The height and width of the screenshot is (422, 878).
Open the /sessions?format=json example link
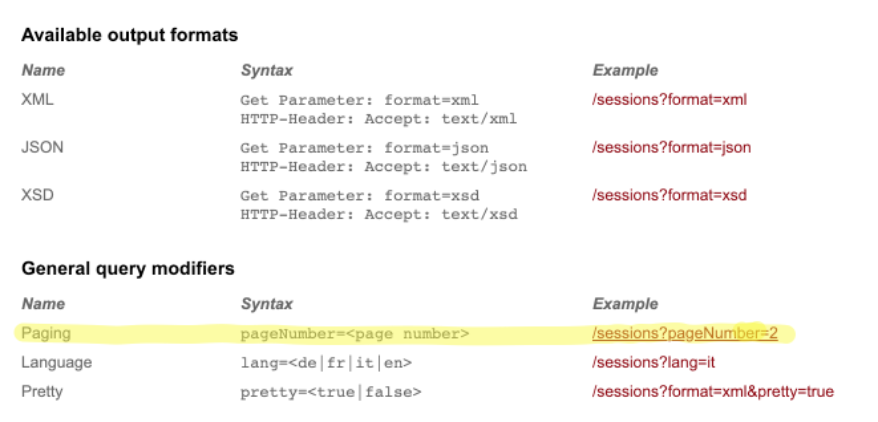(671, 148)
